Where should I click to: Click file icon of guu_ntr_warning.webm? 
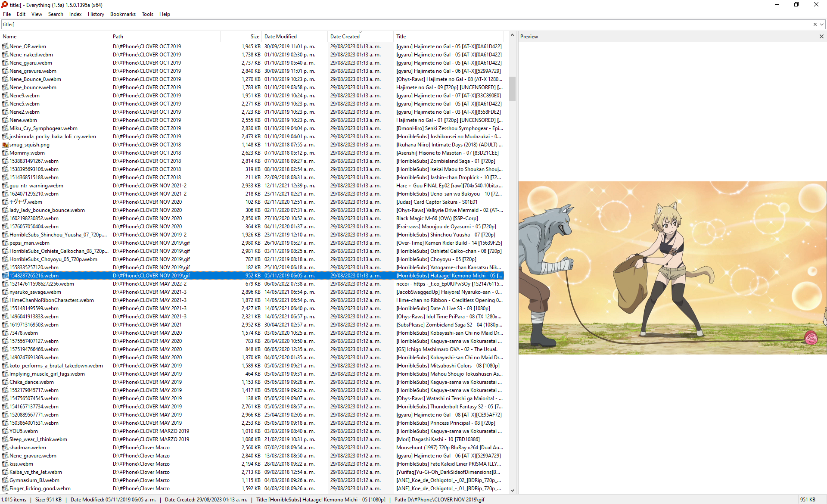click(5, 186)
